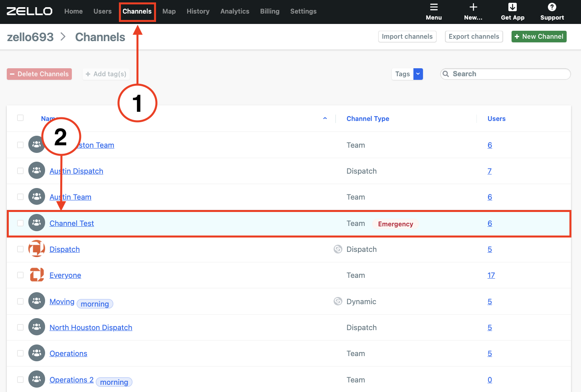Click the Name column sort arrow

pos(325,119)
